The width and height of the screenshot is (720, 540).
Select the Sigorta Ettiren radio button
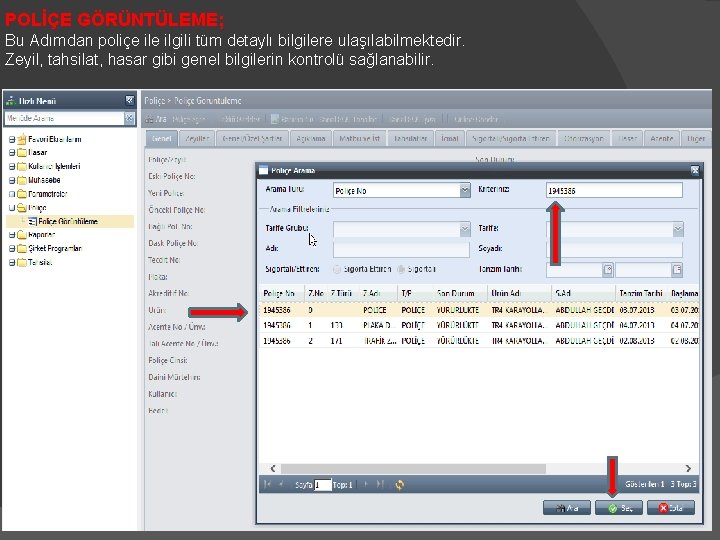tap(337, 269)
